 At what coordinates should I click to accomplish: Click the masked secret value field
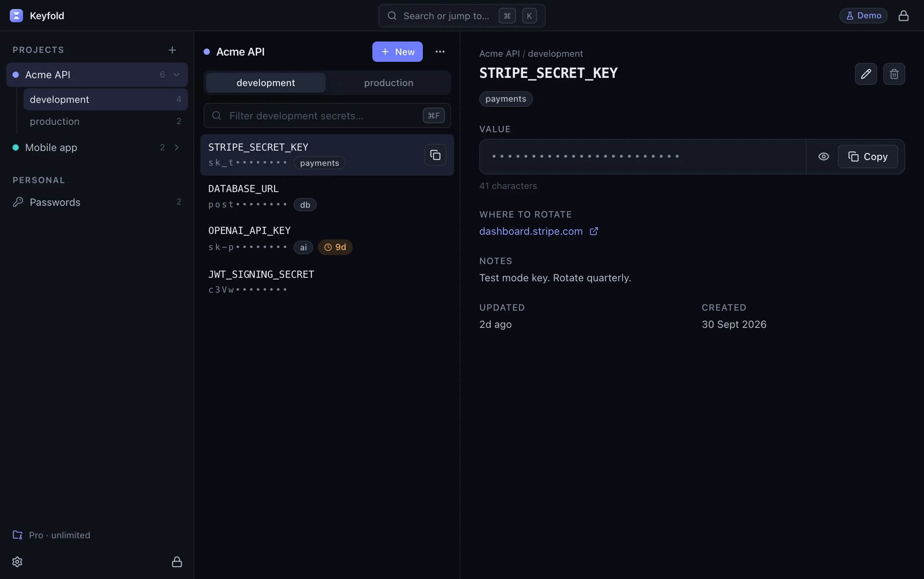point(642,156)
